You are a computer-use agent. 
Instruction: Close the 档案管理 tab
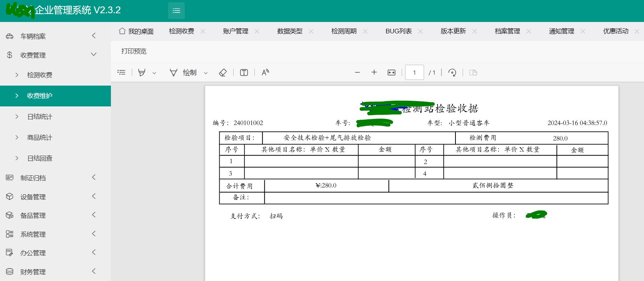[529, 31]
